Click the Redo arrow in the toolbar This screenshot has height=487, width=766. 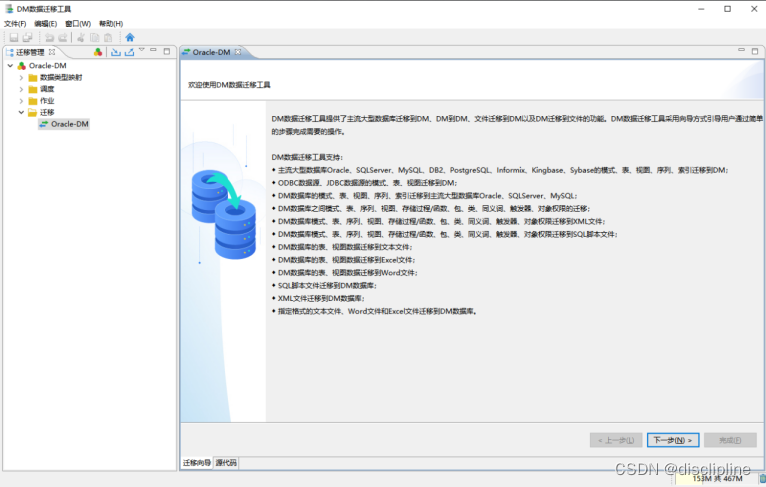tap(63, 38)
